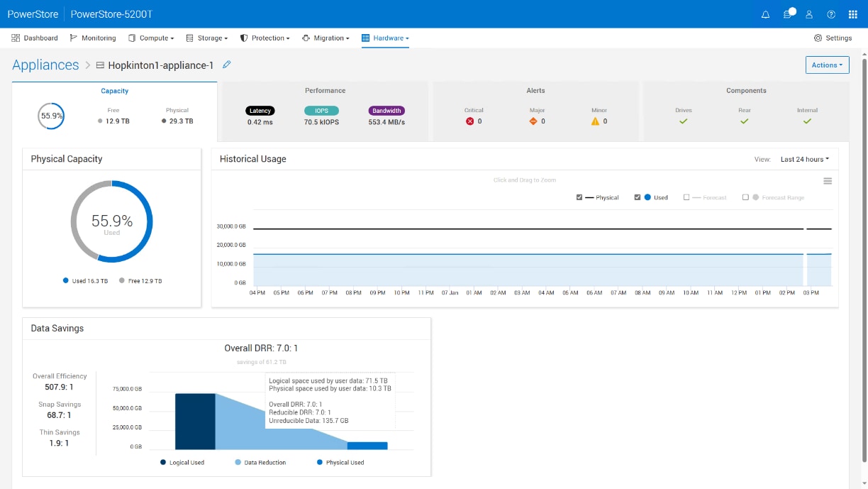Click the Bandwidth badge
The width and height of the screenshot is (868, 489).
(x=386, y=111)
